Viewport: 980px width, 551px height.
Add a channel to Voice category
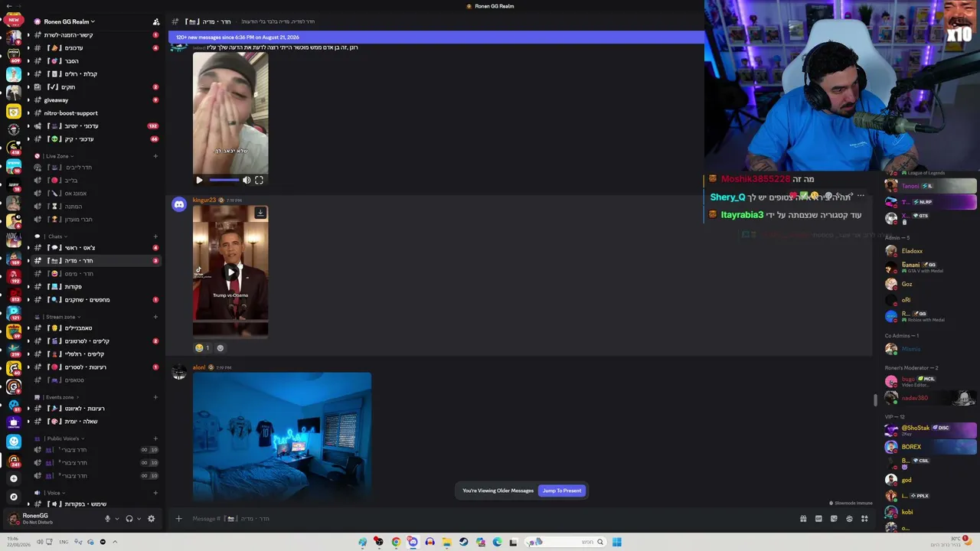pyautogui.click(x=155, y=493)
